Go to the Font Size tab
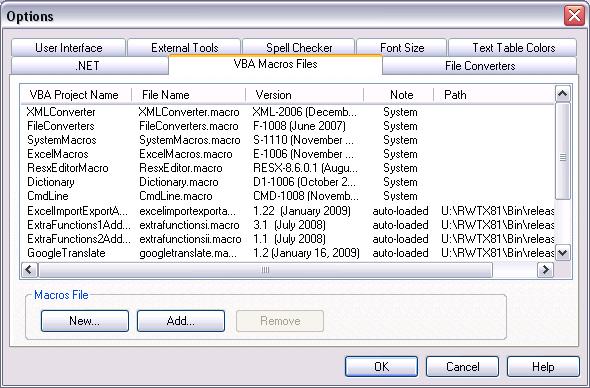Viewport: 590px width, 388px height. 402,48
